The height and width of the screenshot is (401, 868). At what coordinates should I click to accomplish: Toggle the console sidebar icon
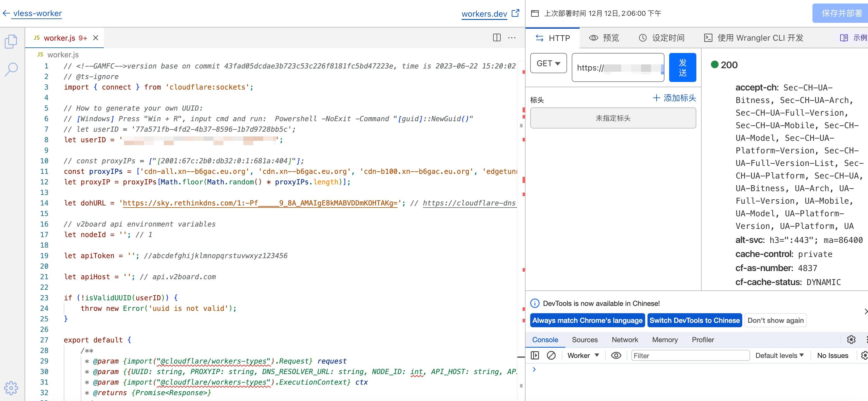click(535, 355)
